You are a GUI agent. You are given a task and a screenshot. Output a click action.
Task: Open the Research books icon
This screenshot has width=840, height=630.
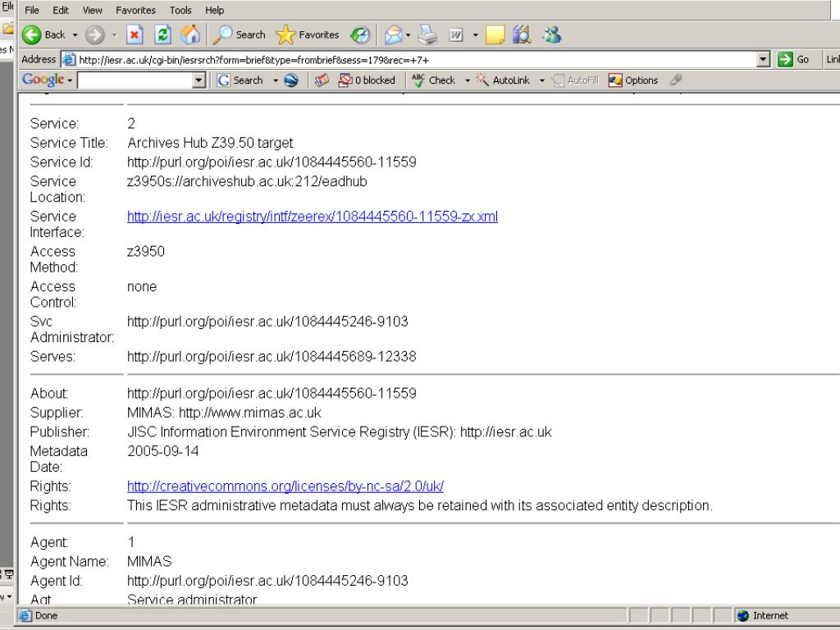[x=522, y=35]
